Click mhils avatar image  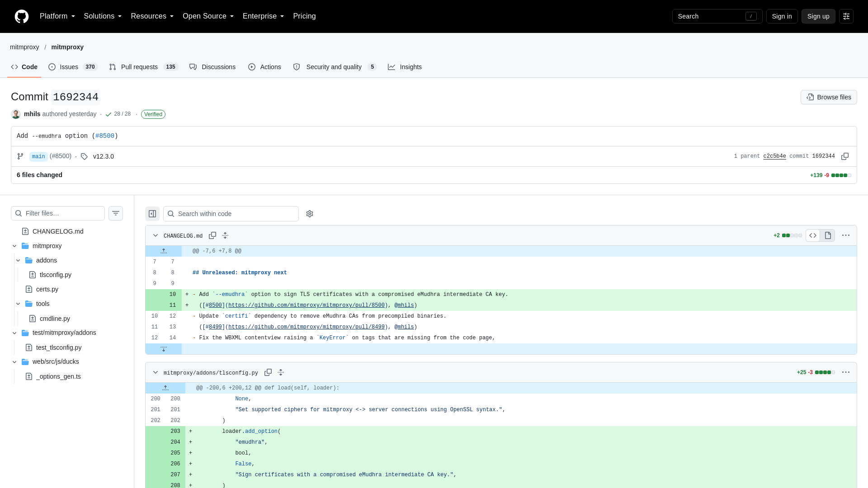pos(16,114)
